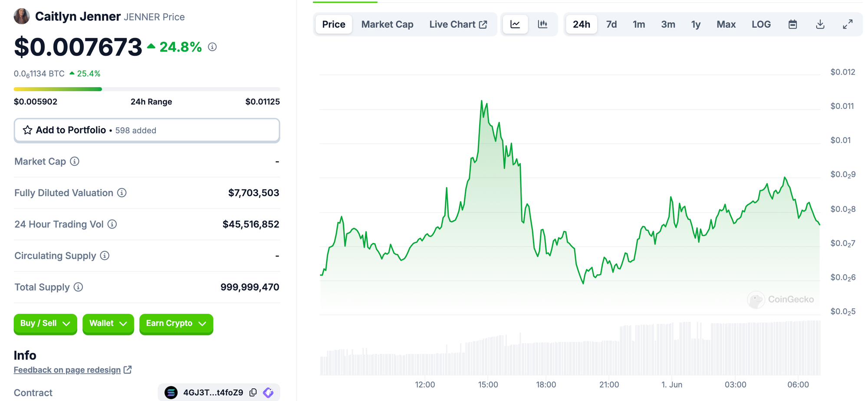Click the 24h low value $0.005902
Image resolution: width=868 pixels, height=401 pixels.
pyautogui.click(x=36, y=102)
